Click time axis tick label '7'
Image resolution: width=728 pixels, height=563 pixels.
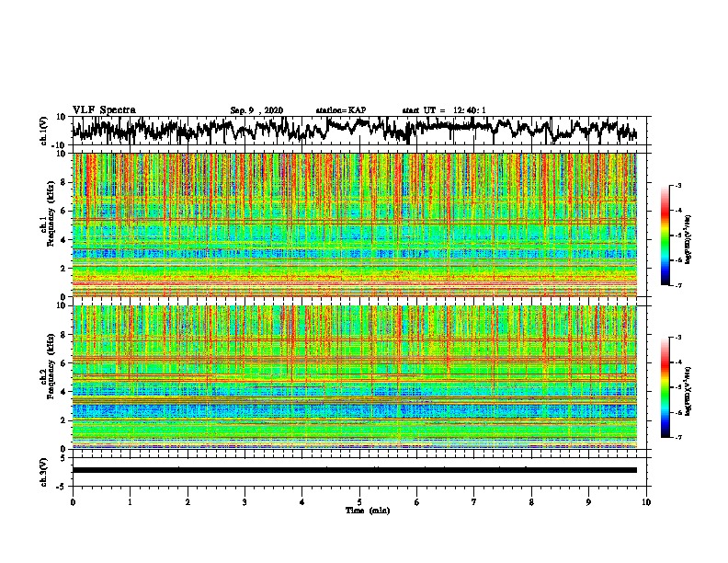point(474,502)
